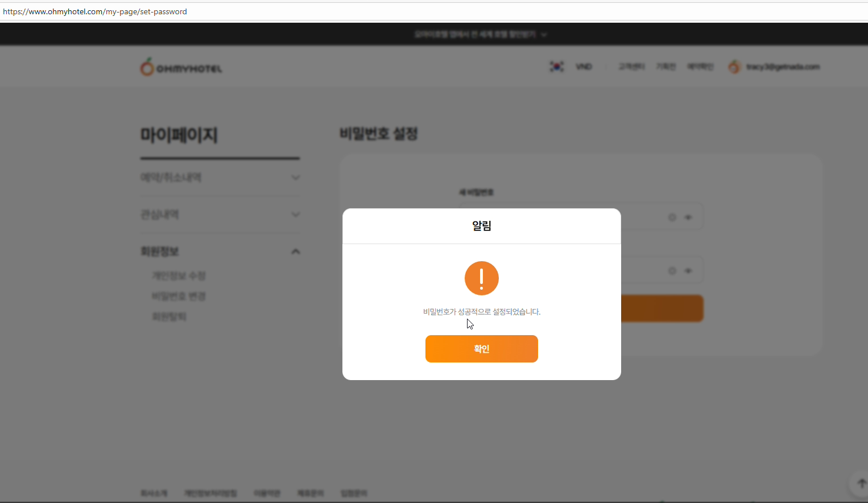Open the 제휴문의 footer link

(310, 493)
